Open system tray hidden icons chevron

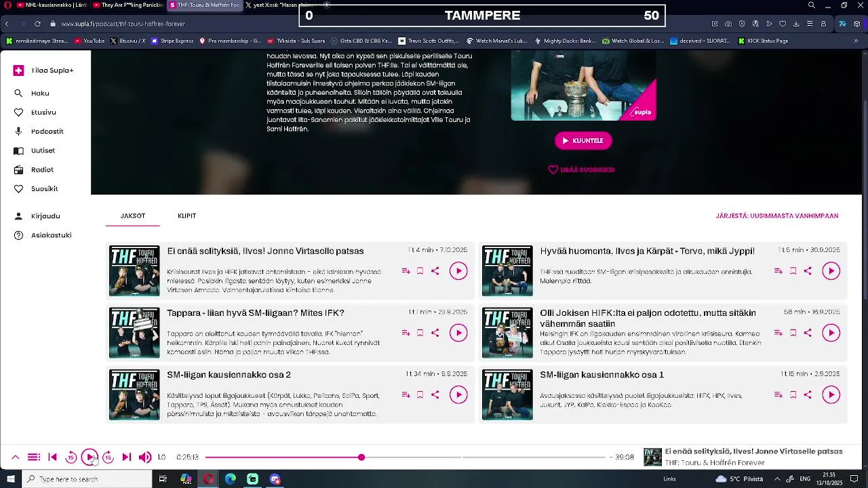777,479
